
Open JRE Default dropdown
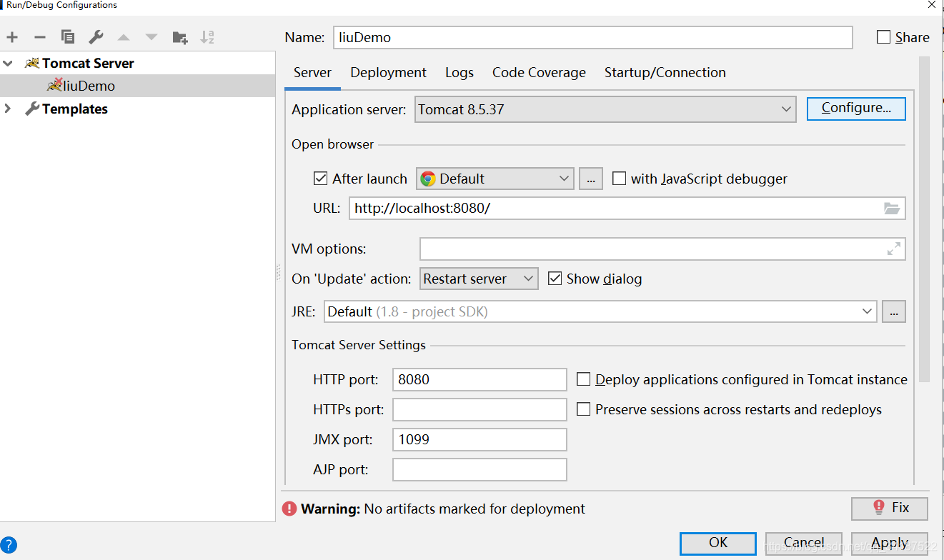[x=600, y=311]
